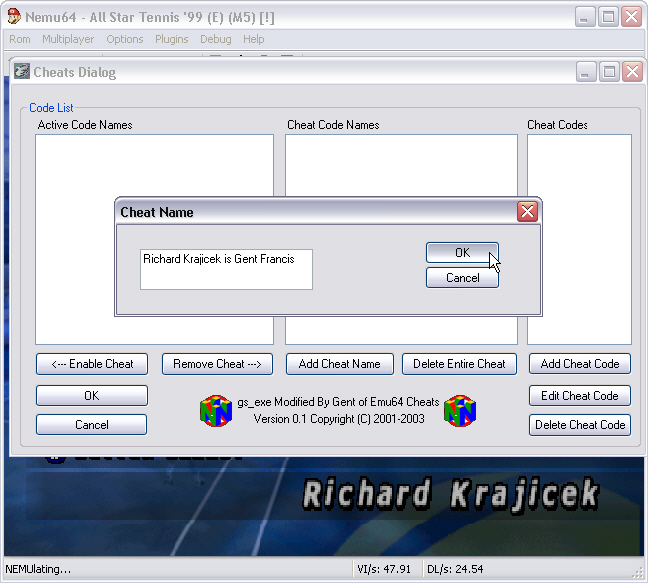Click Delete Entire Cheat button
This screenshot has height=583, width=648.
pos(459,364)
